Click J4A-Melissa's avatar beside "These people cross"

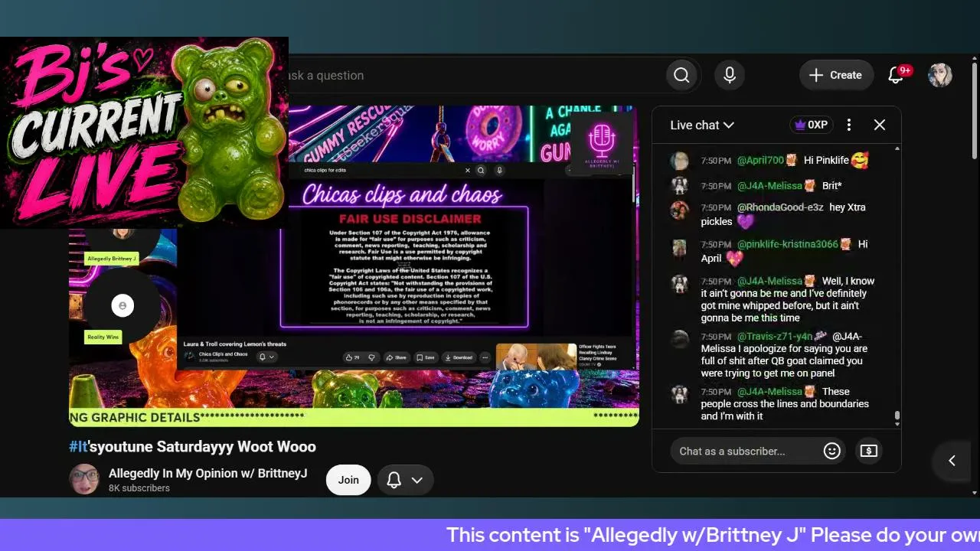click(679, 394)
